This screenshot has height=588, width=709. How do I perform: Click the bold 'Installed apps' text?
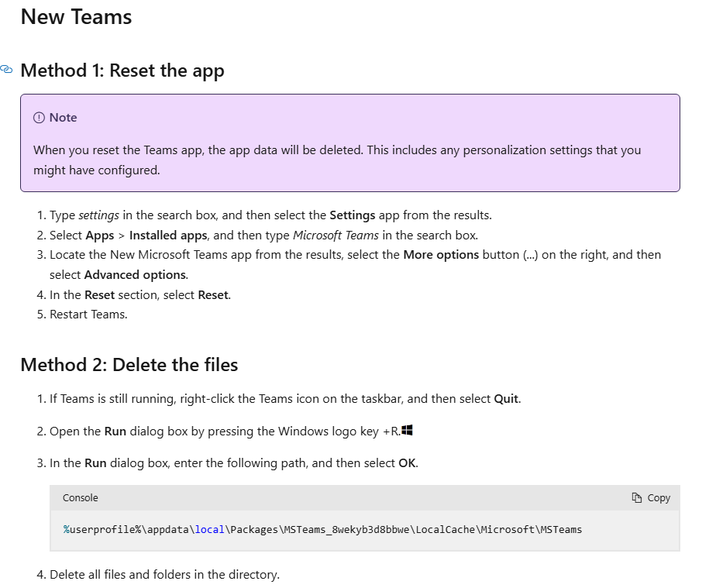[168, 236]
